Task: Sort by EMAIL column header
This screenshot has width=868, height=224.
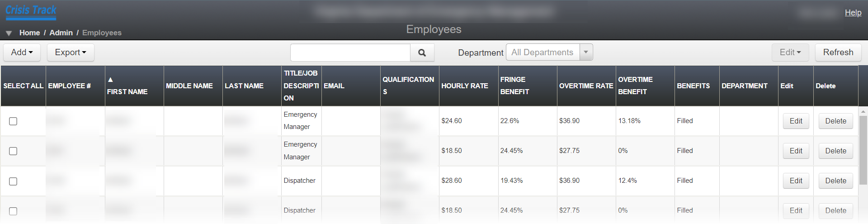Action: [351, 86]
